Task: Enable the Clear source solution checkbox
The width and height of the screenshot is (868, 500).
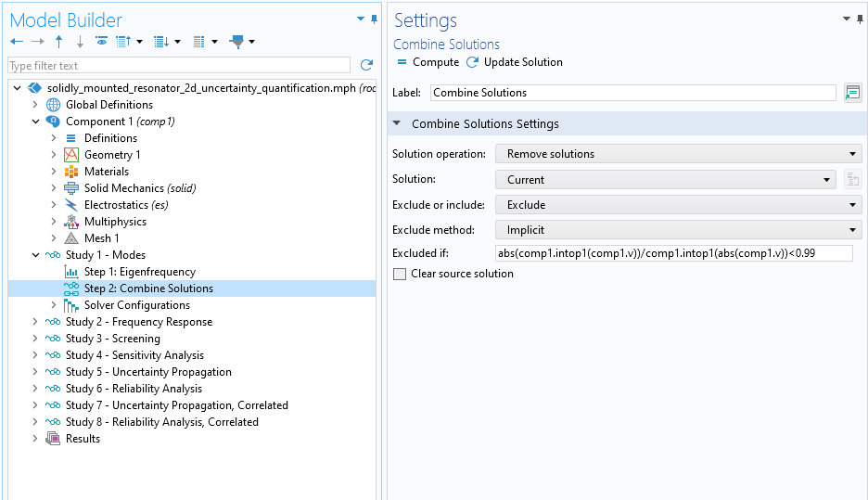Action: pos(400,275)
